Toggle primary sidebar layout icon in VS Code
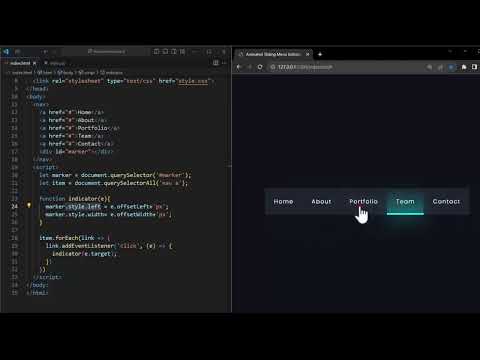 157,52
